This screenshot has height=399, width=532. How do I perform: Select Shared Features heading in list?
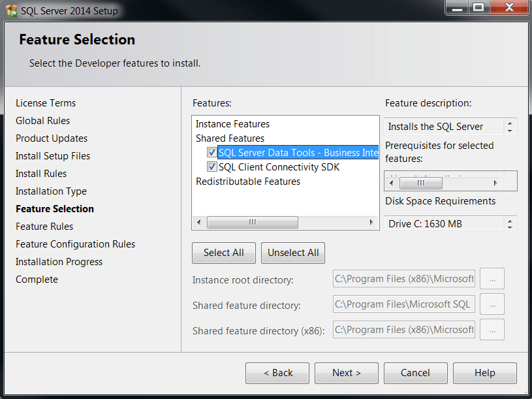tap(230, 138)
